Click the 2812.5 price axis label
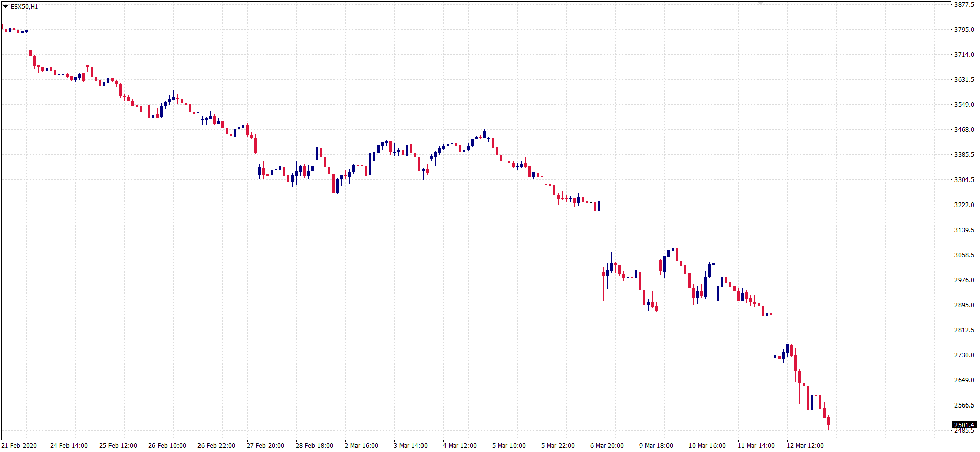The width and height of the screenshot is (980, 452). tap(964, 330)
